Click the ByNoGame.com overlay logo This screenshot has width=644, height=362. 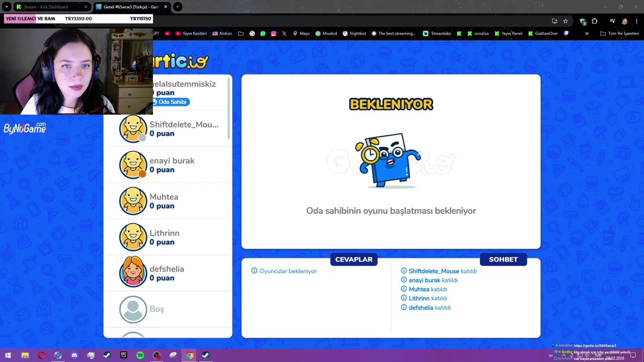click(25, 128)
